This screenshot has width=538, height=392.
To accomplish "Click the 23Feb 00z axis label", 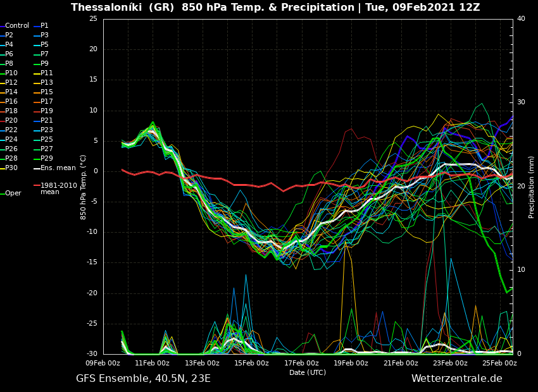I will pyautogui.click(x=450, y=363).
